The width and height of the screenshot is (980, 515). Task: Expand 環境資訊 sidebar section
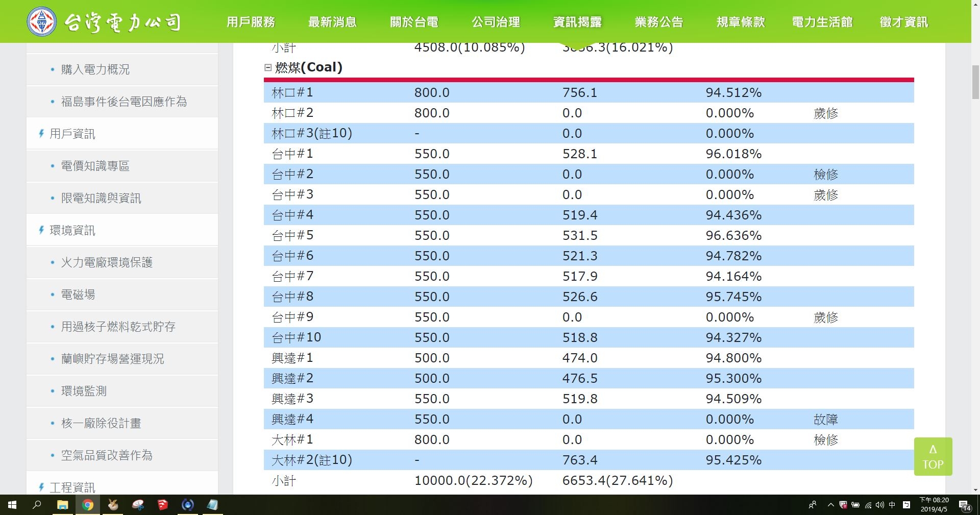click(72, 230)
